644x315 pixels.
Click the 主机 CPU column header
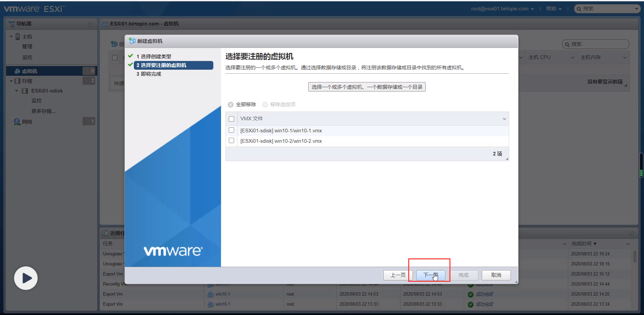tap(539, 57)
